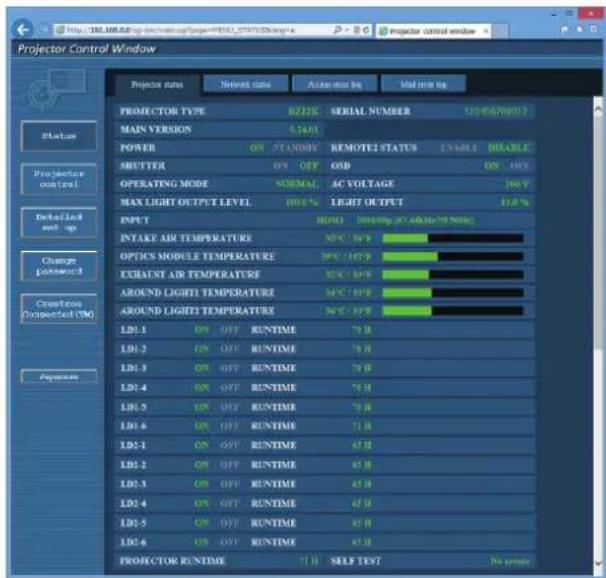The width and height of the screenshot is (606, 578).
Task: Click the LD2-3 'ON' indicator
Action: (x=201, y=484)
